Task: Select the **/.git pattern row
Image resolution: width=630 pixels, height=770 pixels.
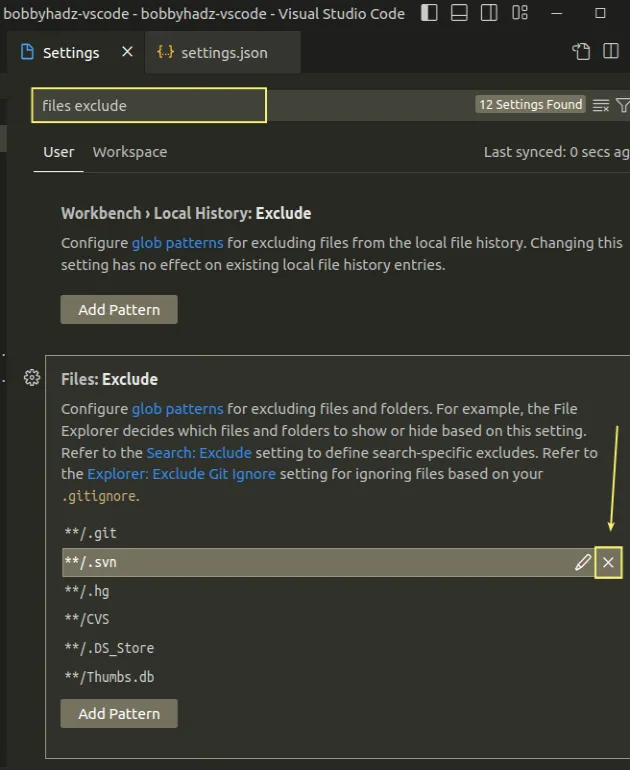Action: [x=342, y=533]
